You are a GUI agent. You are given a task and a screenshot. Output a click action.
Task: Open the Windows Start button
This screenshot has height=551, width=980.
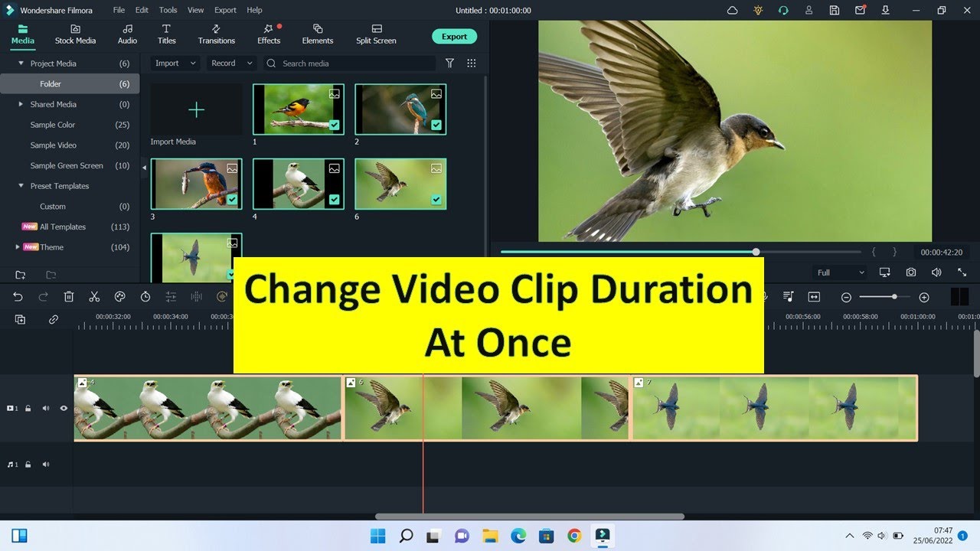click(x=378, y=536)
